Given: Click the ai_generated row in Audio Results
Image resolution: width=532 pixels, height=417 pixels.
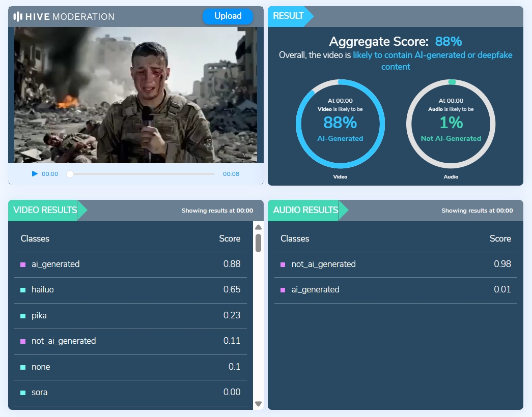Looking at the screenshot, I should tap(396, 290).
